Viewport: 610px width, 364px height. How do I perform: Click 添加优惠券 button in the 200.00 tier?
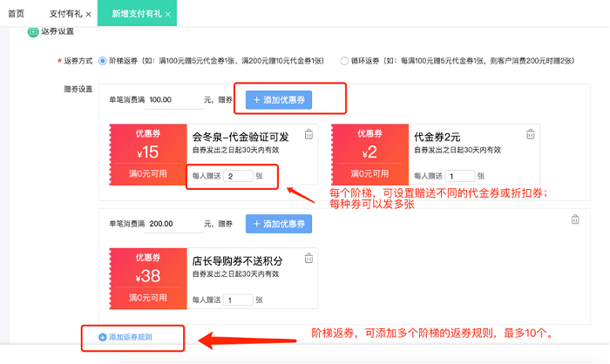(278, 224)
